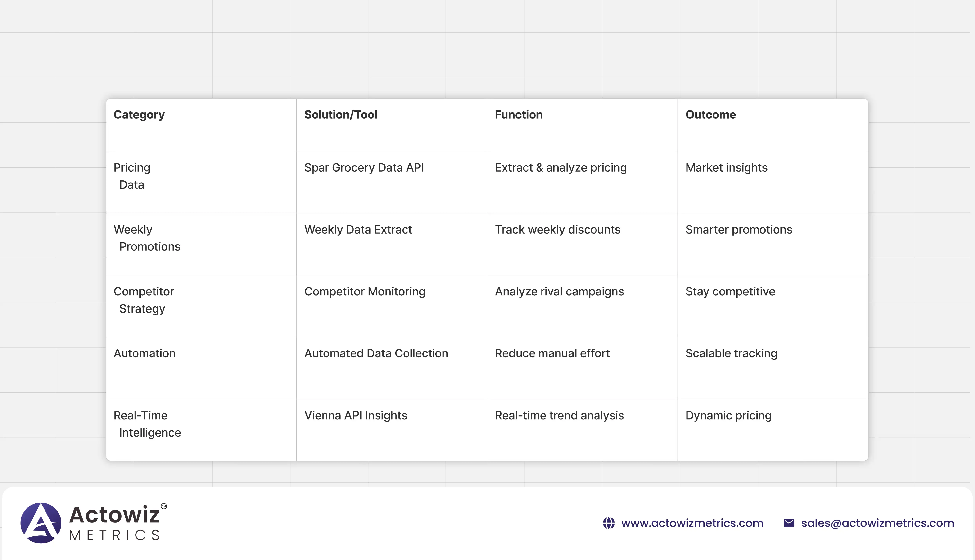Select the Outcome column header
This screenshot has width=975, height=560.
[x=710, y=115]
